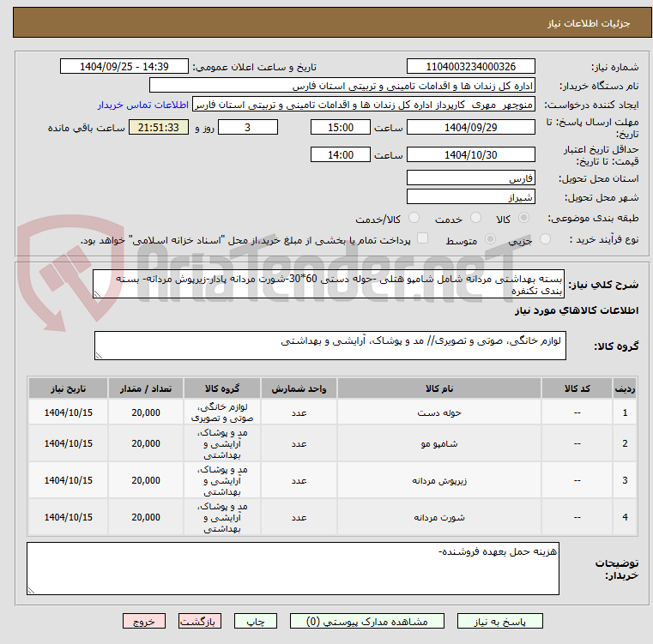The height and width of the screenshot is (644, 653).
Task: Select the جزیی purchase type radio
Action: pyautogui.click(x=545, y=239)
